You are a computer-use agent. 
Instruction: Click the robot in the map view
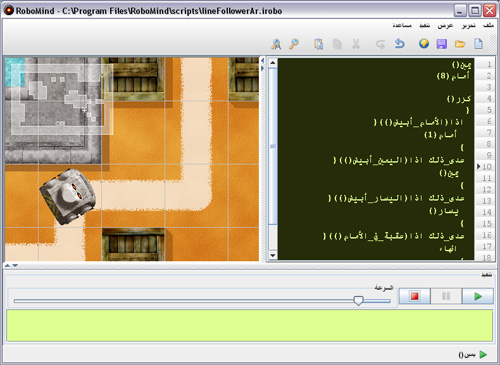tap(68, 196)
